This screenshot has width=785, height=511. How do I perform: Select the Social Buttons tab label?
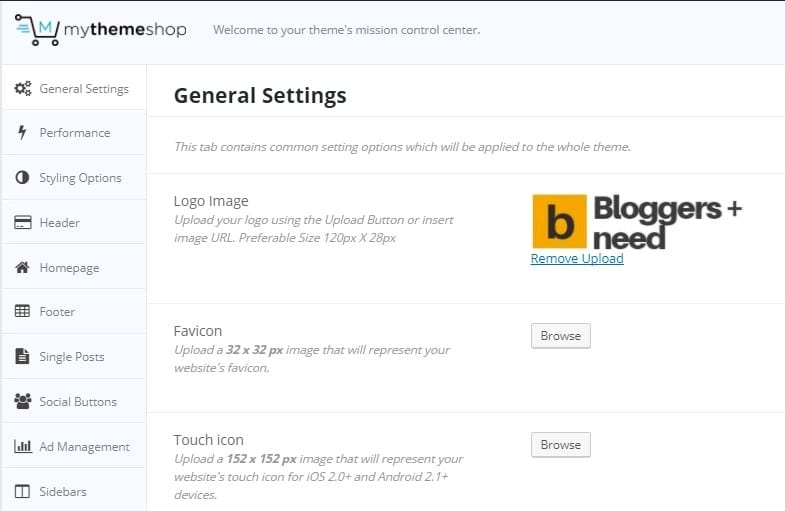point(78,401)
